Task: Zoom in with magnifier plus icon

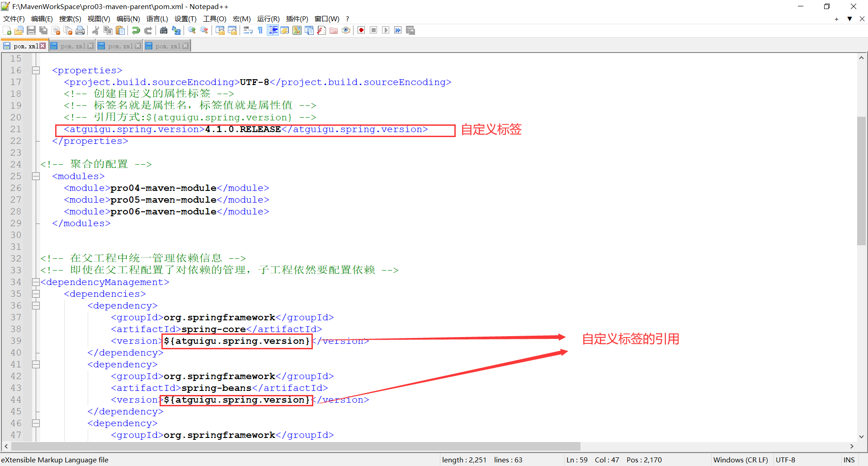Action: coord(192,30)
